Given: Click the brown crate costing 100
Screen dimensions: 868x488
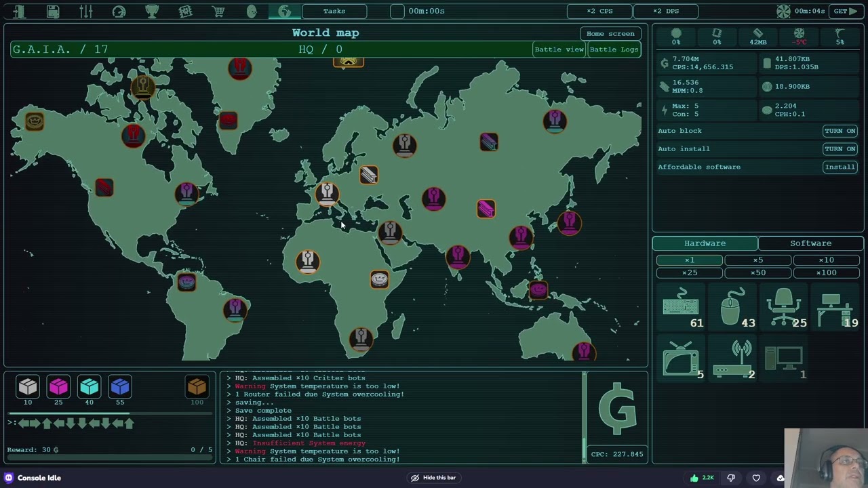Looking at the screenshot, I should click(x=197, y=386).
